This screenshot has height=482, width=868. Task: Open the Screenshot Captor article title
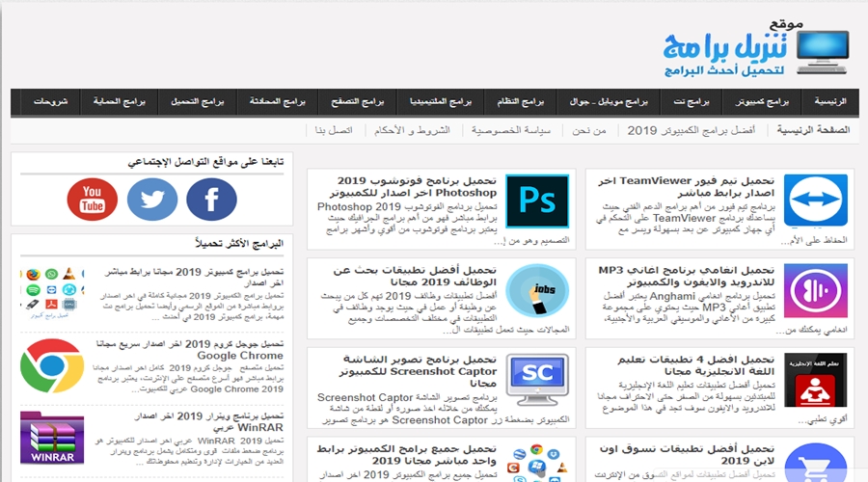coord(418,371)
